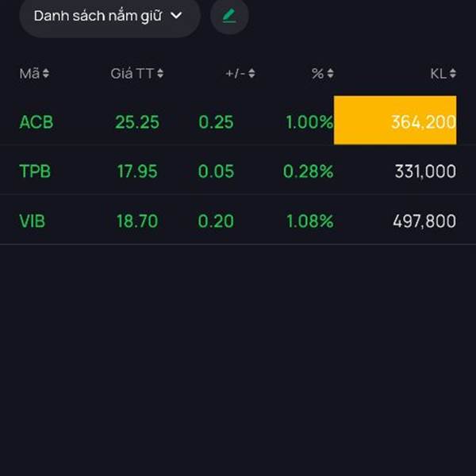The height and width of the screenshot is (476, 476).
Task: Click VIB percent change 1.08%
Action: [x=309, y=221]
